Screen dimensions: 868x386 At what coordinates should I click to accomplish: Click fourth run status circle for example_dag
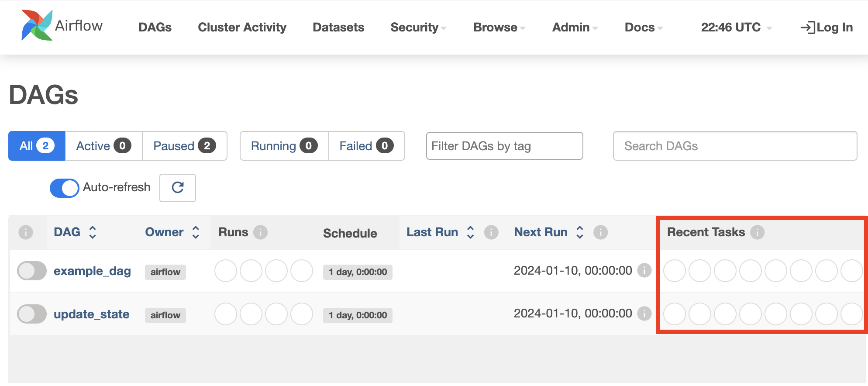[302, 271]
